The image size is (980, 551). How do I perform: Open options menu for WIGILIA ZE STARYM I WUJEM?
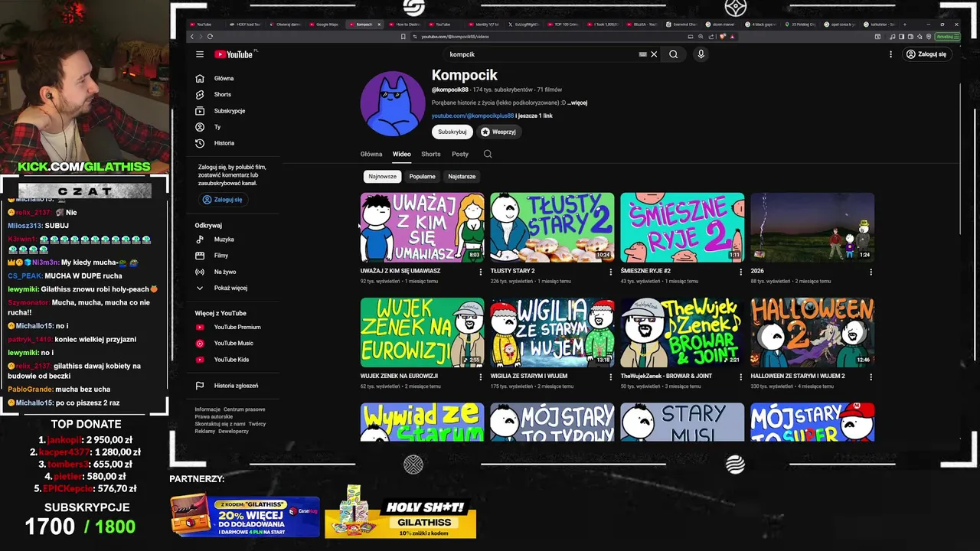(x=611, y=377)
